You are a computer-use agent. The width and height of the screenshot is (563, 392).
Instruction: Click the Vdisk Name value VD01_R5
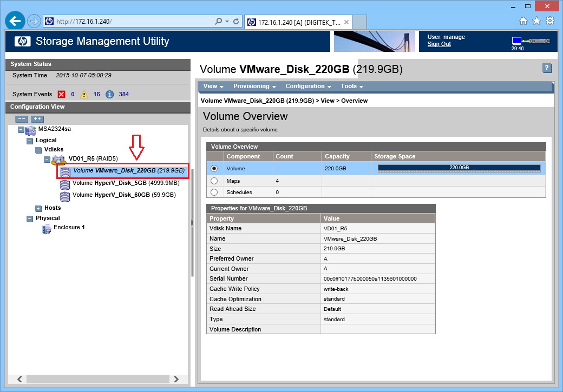[335, 229]
